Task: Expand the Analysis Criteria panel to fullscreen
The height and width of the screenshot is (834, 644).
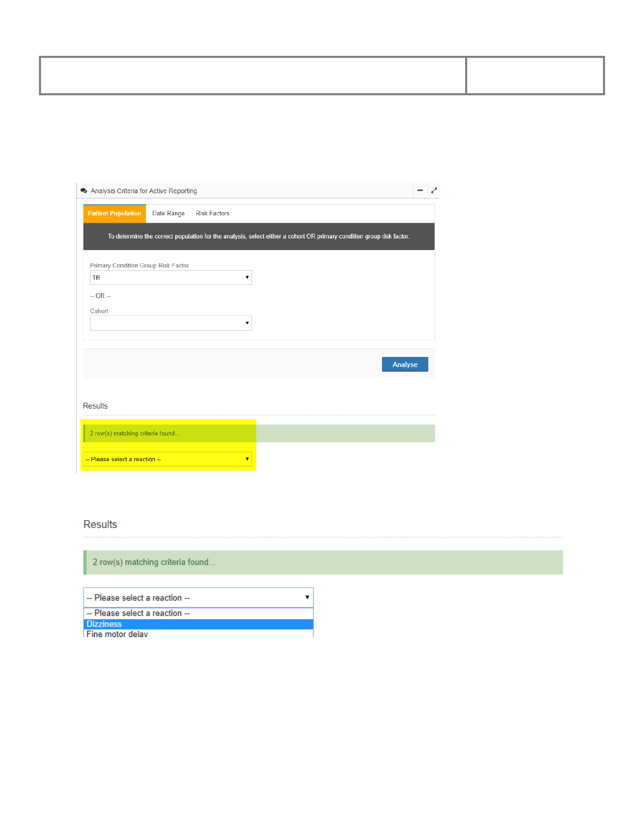Action: click(434, 191)
